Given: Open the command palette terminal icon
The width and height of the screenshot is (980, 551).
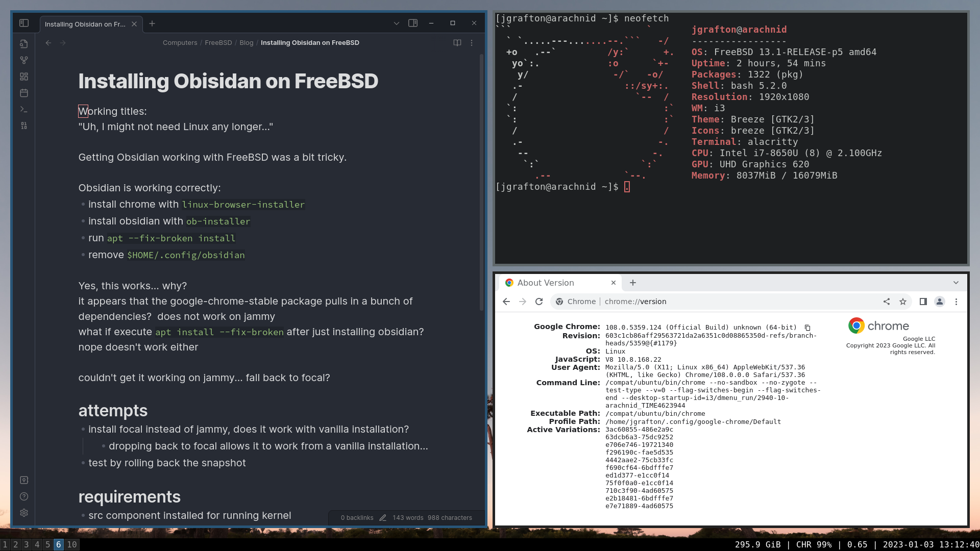Looking at the screenshot, I should (23, 109).
